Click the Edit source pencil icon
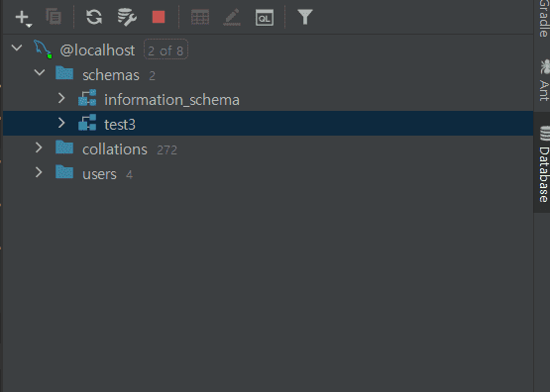 [232, 17]
